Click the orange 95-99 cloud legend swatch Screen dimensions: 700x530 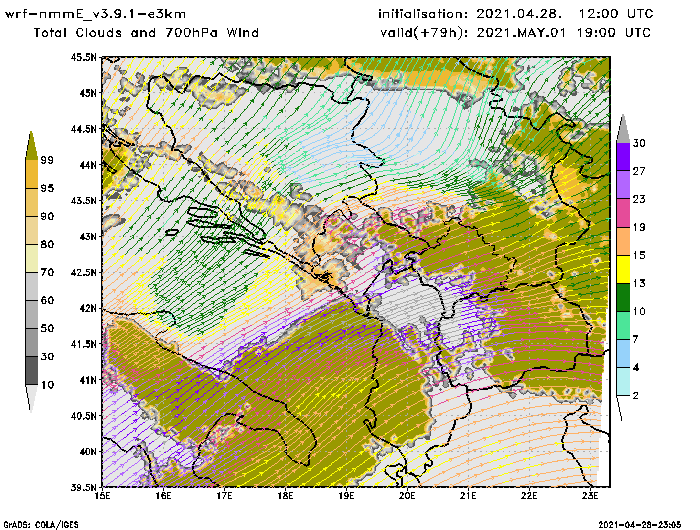(x=32, y=174)
